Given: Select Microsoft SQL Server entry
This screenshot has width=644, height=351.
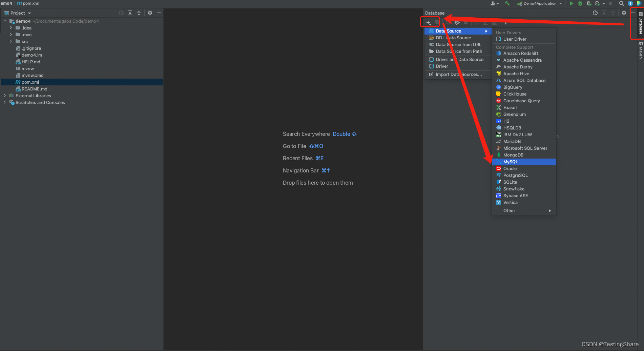Looking at the screenshot, I should click(x=524, y=148).
